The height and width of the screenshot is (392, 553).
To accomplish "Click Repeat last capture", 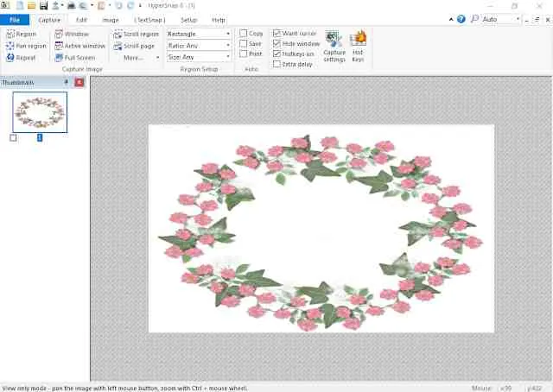I will (x=10, y=58).
